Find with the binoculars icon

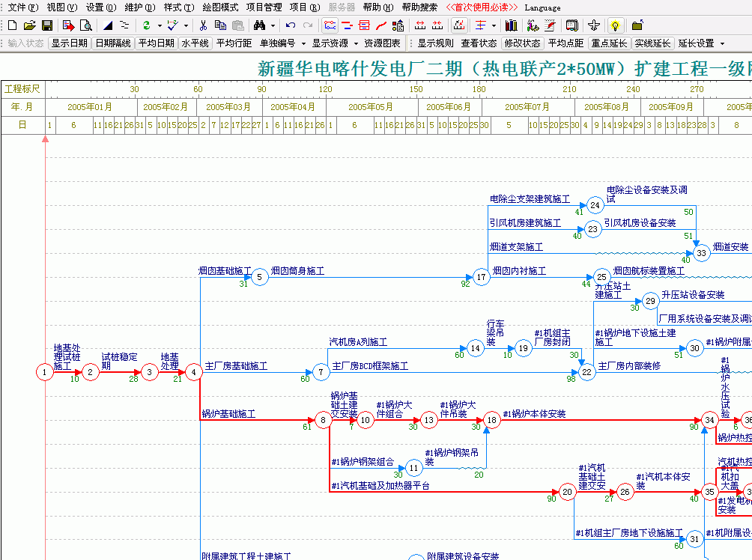point(259,25)
